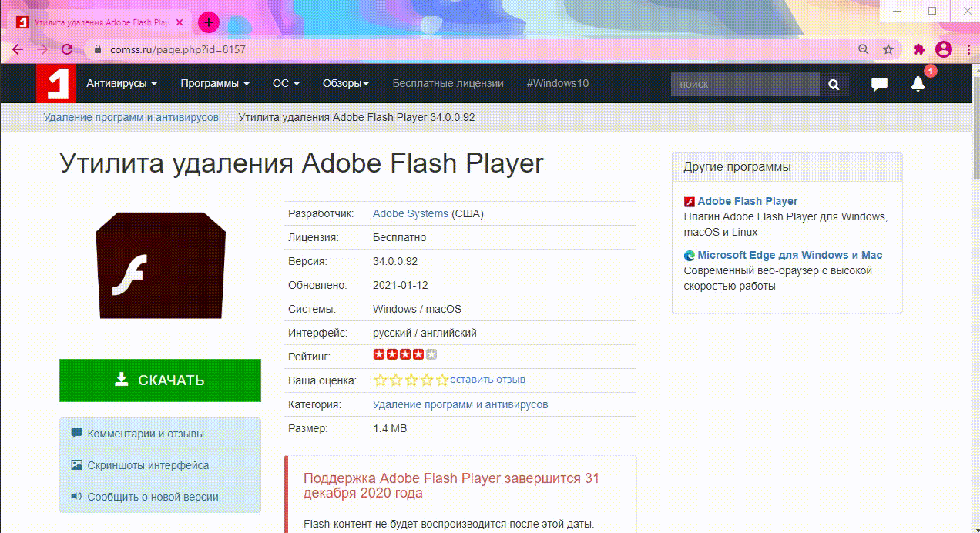
Task: Open Chrome extensions puzzle icon
Action: [918, 49]
